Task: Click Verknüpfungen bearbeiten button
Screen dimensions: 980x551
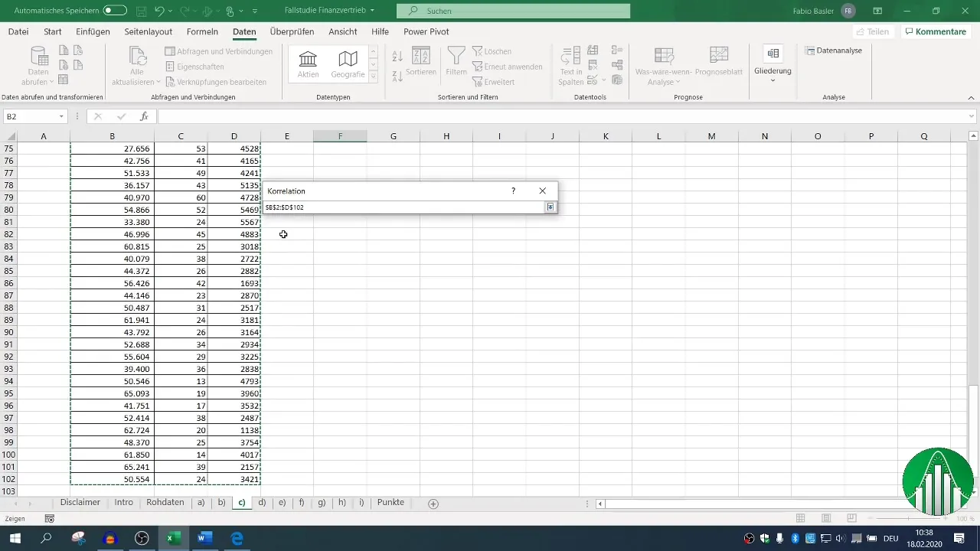Action: pos(216,82)
